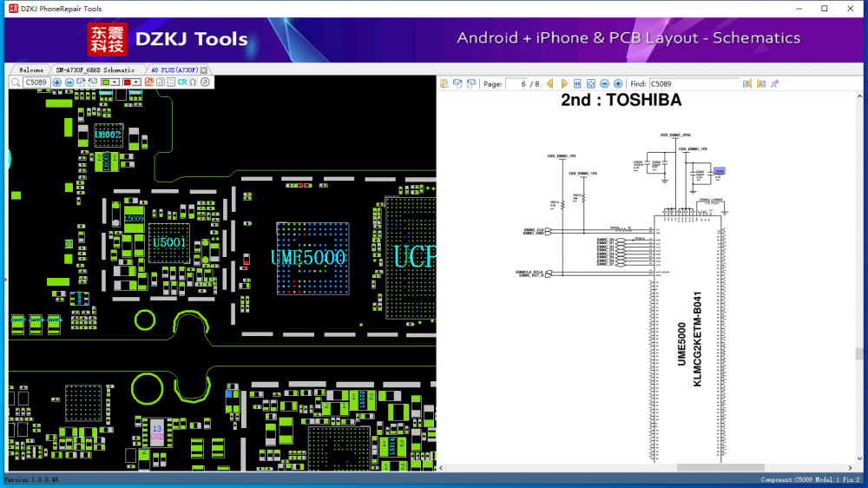Switch to the Welcome tab
Image resolution: width=868 pixels, height=488 pixels.
[x=31, y=69]
